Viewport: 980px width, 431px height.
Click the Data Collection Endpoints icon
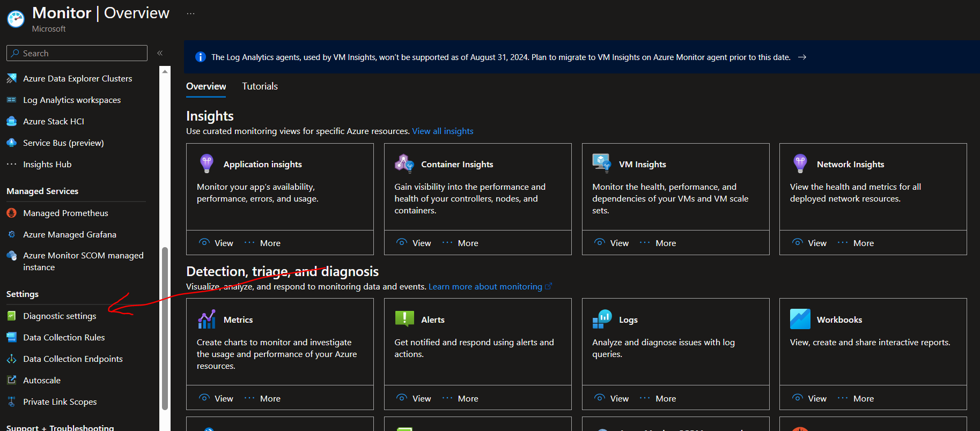(x=11, y=359)
